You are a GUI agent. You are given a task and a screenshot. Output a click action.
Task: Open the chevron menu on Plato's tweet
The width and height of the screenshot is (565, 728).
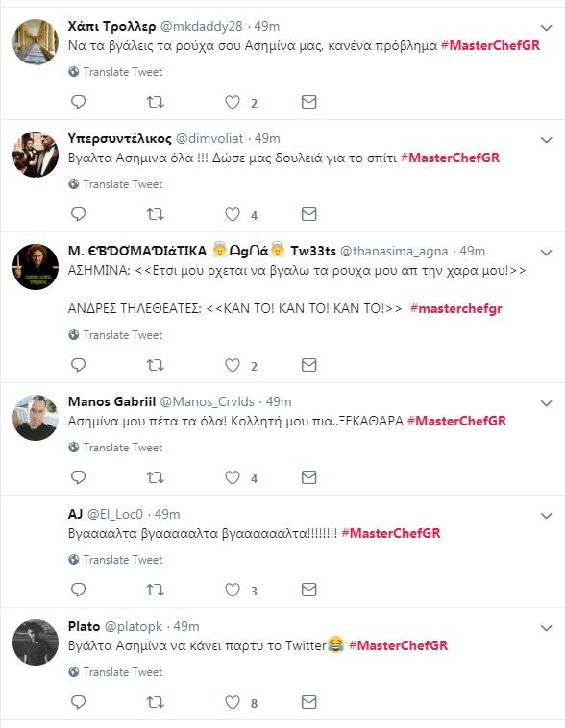point(547,628)
